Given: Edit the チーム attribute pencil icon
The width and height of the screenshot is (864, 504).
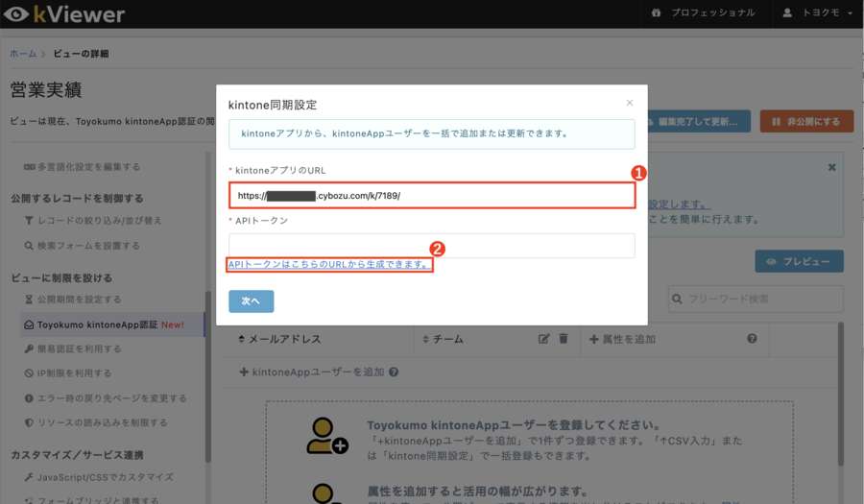Looking at the screenshot, I should click(544, 339).
